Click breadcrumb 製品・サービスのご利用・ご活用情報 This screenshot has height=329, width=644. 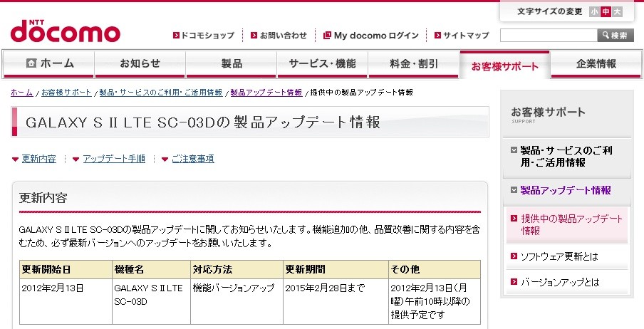161,93
